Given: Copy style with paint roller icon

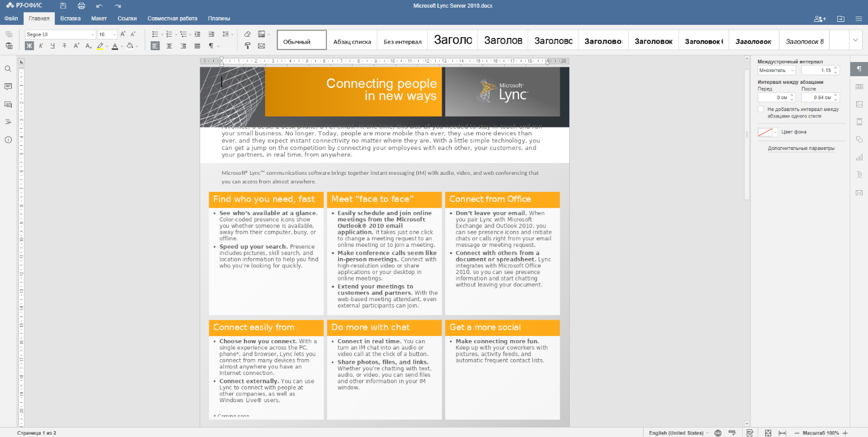Looking at the screenshot, I should tap(247, 45).
